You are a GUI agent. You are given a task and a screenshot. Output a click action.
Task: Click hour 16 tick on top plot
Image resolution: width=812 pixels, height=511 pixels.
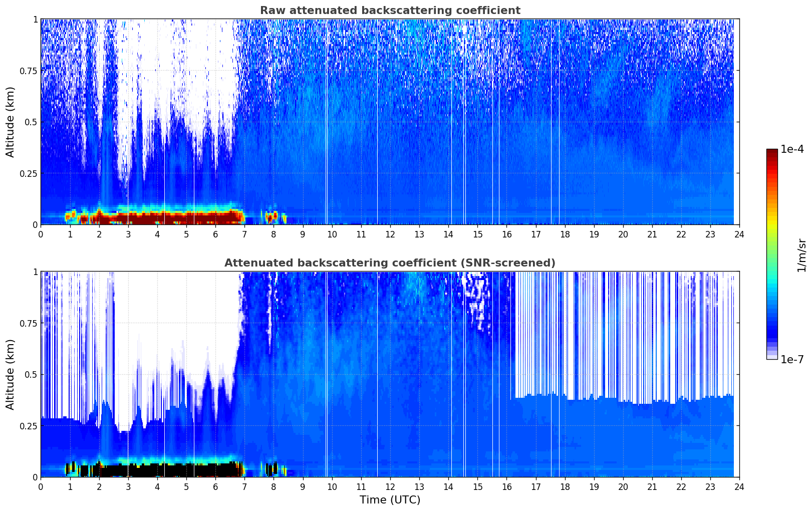click(x=506, y=234)
